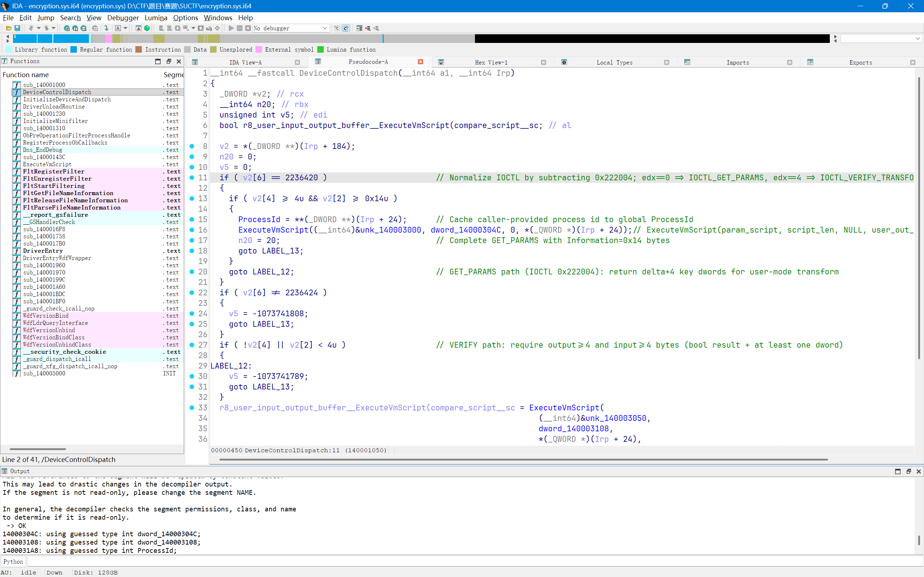This screenshot has height=577, width=924.
Task: Start the process with the green play icon
Action: (231, 28)
